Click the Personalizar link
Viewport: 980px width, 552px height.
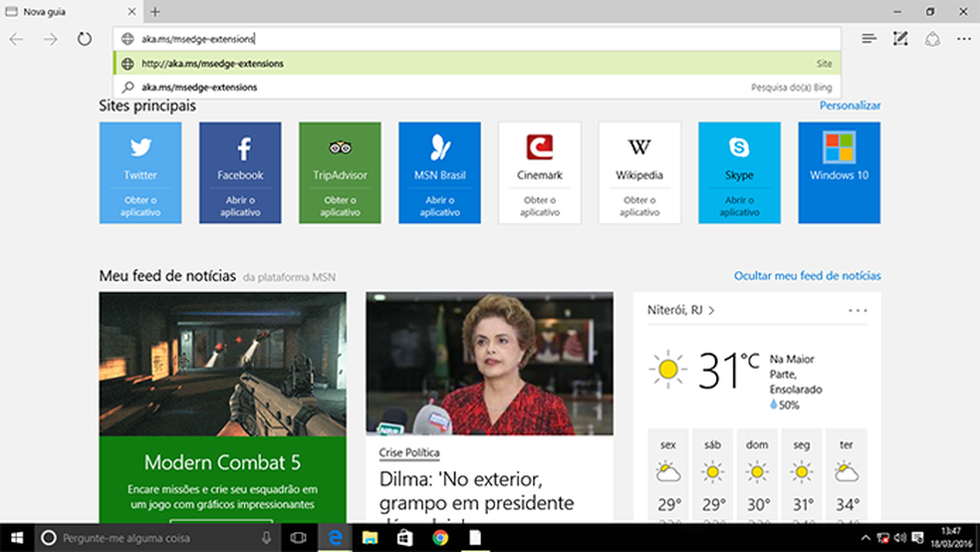pyautogui.click(x=850, y=106)
